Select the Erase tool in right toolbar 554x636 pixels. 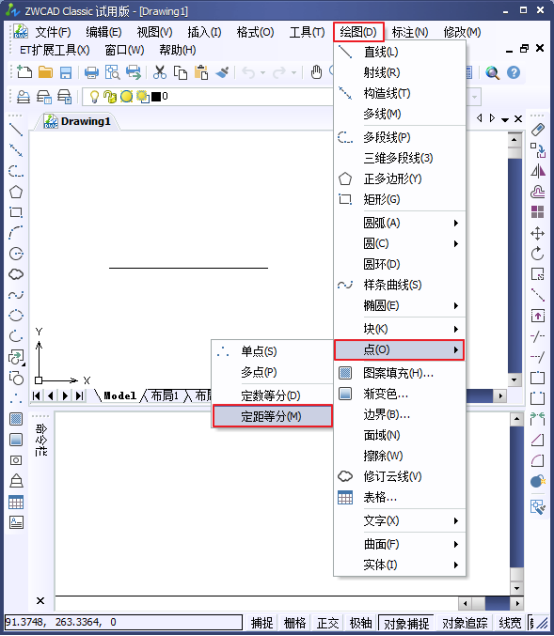pyautogui.click(x=538, y=130)
